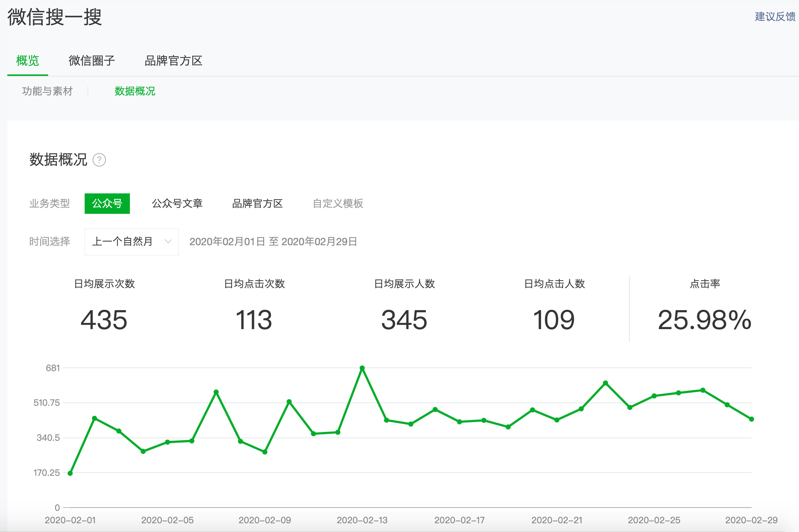This screenshot has height=532, width=799.
Task: Click the chevron arrow in time selector
Action: coord(168,242)
